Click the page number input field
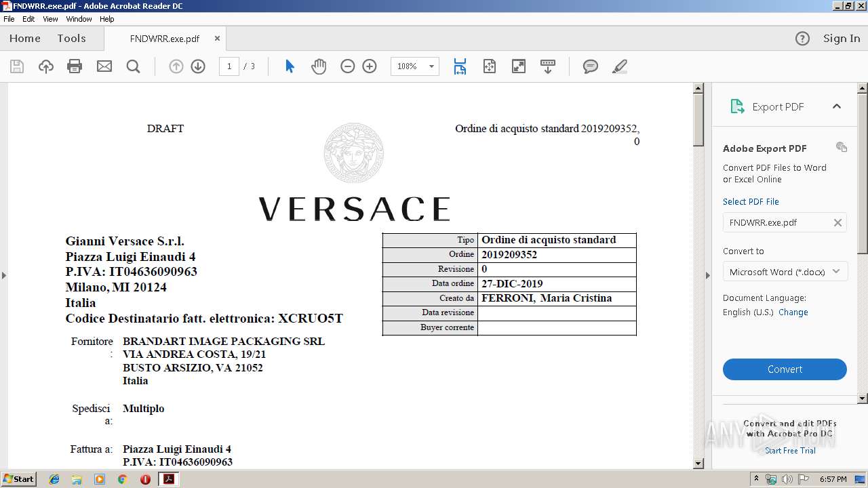 pos(229,66)
